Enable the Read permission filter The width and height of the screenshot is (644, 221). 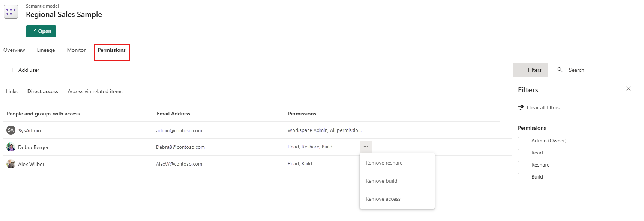pos(522,153)
